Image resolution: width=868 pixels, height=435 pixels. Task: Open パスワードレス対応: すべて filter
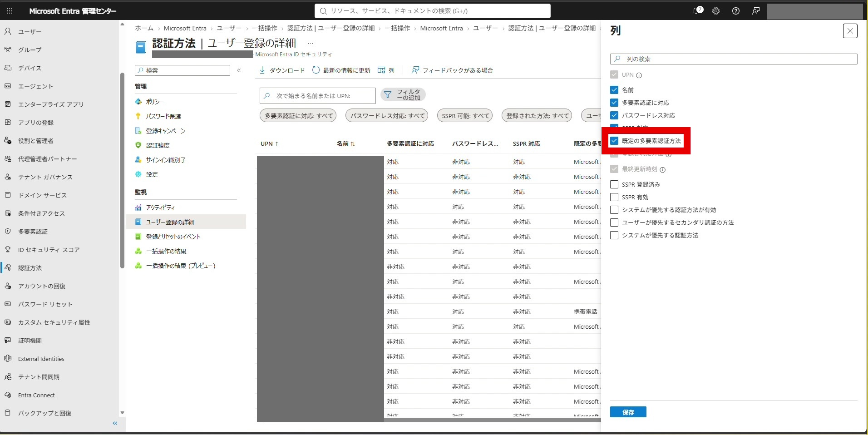pyautogui.click(x=387, y=116)
